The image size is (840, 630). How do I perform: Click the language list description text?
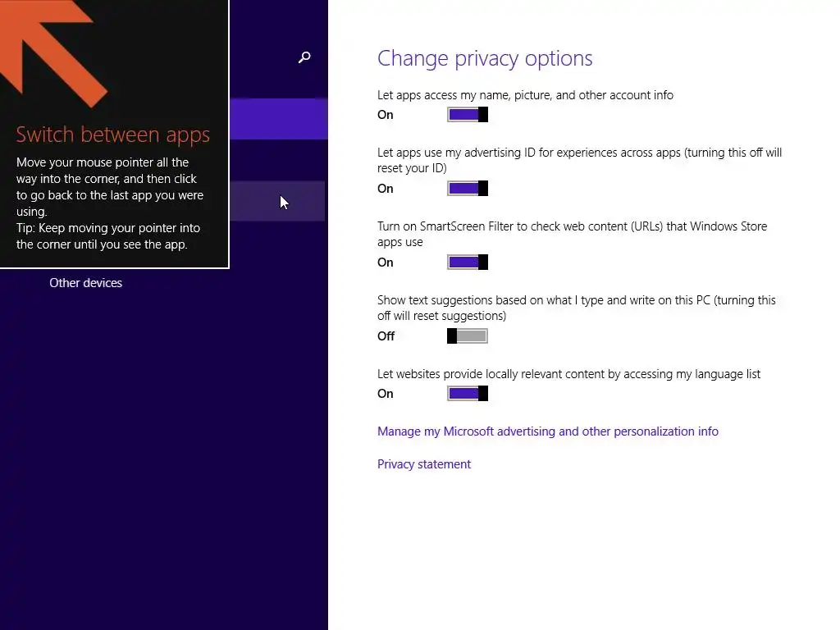point(569,374)
